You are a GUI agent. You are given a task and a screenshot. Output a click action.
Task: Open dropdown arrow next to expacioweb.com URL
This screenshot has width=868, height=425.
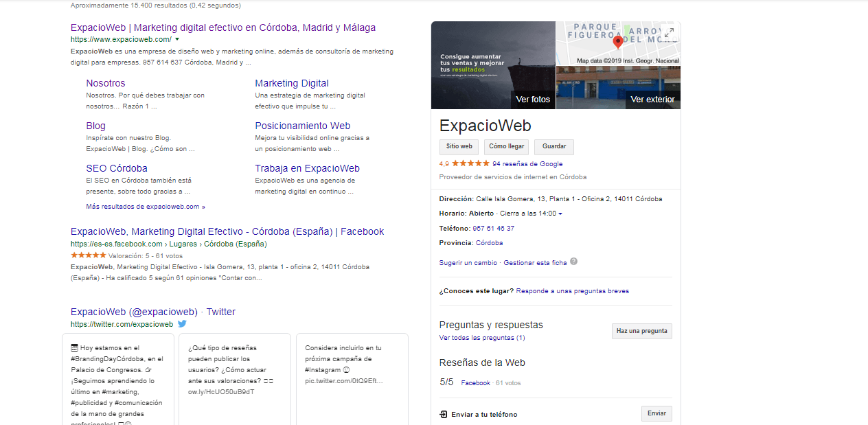(177, 40)
